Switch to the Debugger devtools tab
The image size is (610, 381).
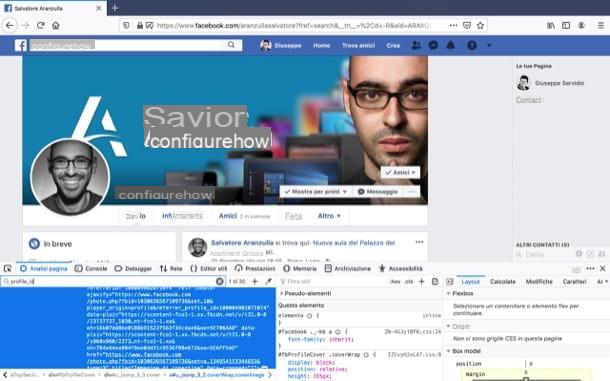pyautogui.click(x=133, y=269)
